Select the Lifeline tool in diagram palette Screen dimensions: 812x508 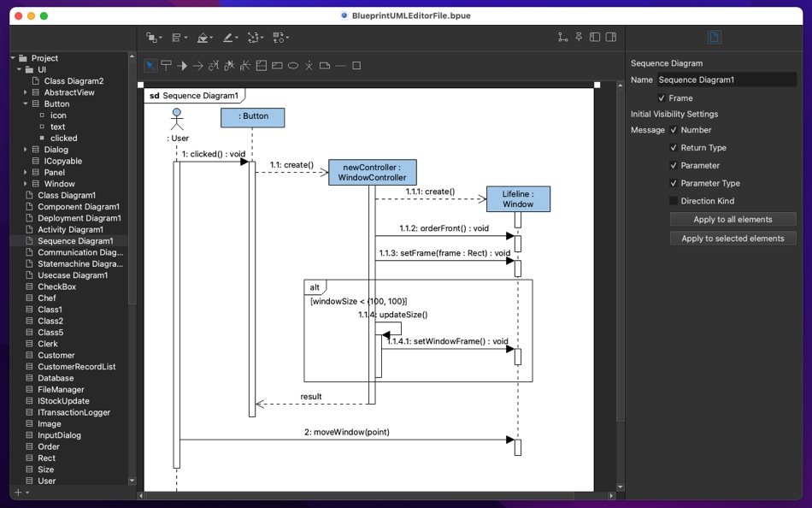166,65
